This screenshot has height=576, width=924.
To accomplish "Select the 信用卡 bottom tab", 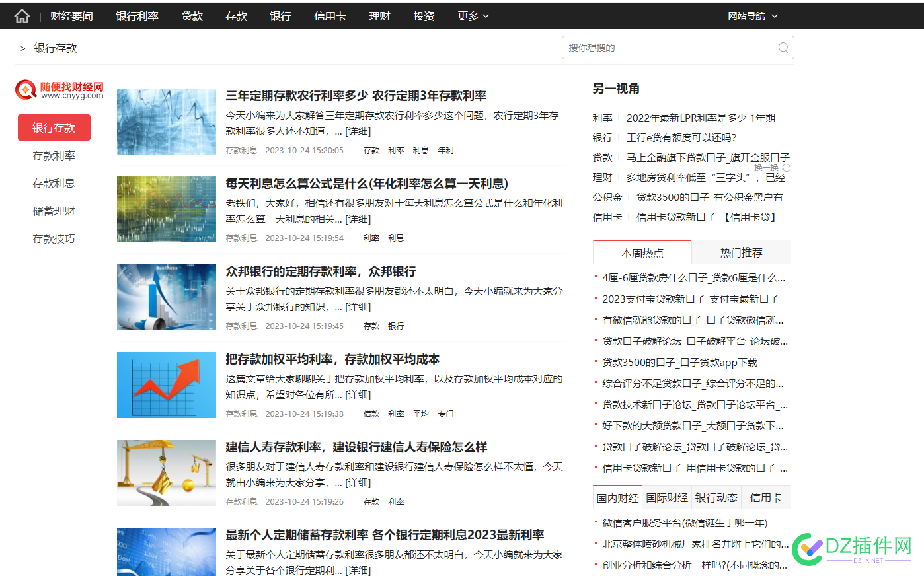I will click(766, 497).
